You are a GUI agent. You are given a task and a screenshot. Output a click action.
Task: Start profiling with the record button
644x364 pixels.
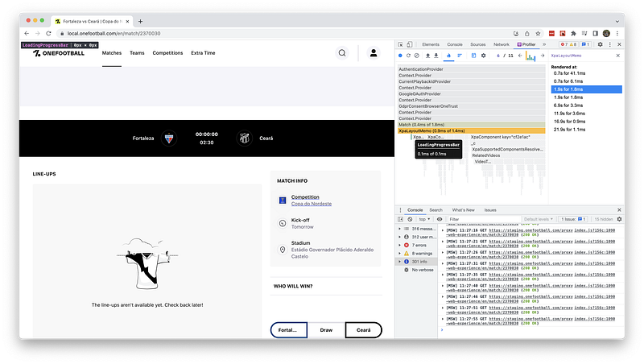tap(401, 56)
